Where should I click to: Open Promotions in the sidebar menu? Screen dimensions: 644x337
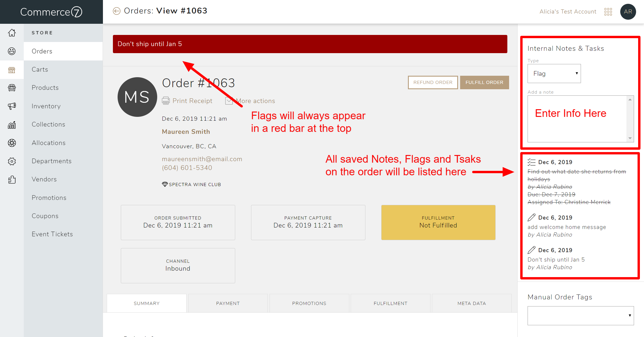(49, 198)
